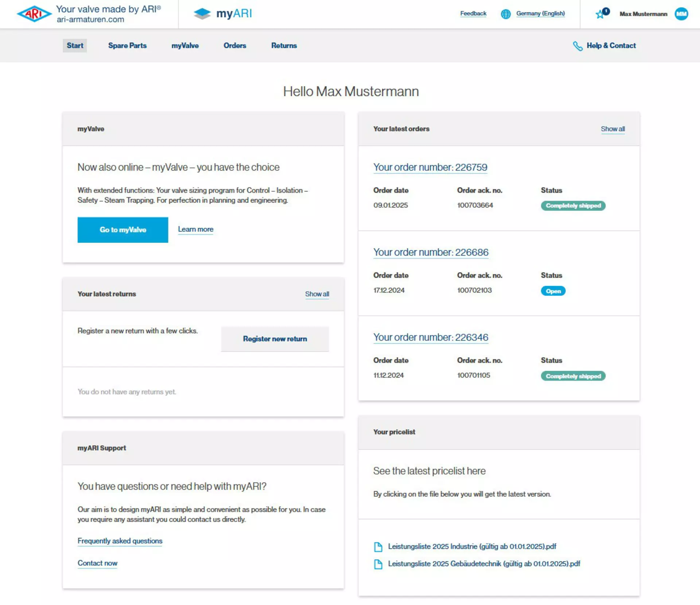Click the ARI diamond logo
This screenshot has width=700, height=605.
pyautogui.click(x=34, y=14)
